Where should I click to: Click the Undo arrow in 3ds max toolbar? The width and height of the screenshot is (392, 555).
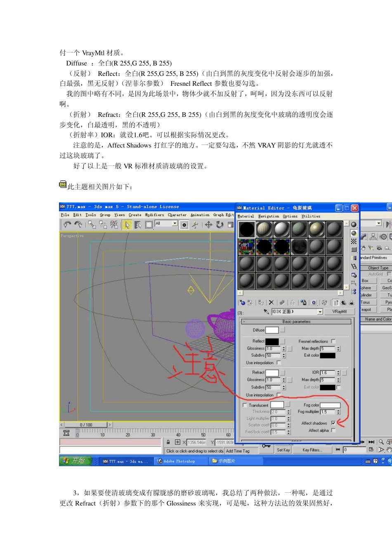pyautogui.click(x=67, y=225)
